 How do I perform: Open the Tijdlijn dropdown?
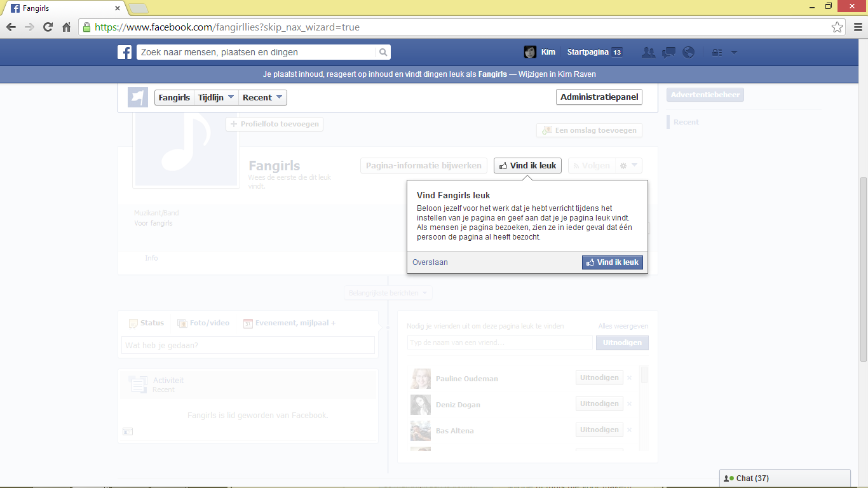point(216,97)
